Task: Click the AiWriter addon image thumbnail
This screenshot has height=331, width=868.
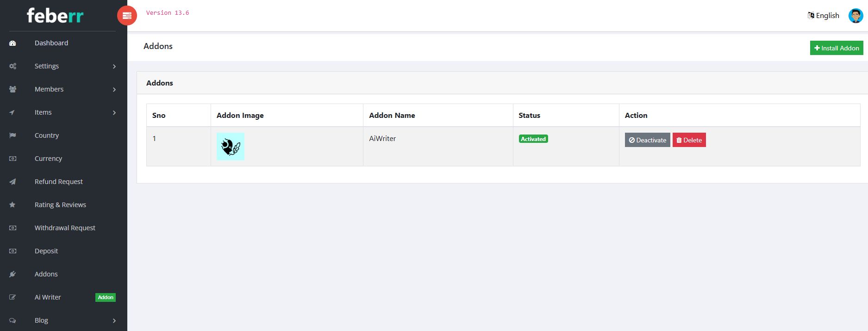Action: 231,147
